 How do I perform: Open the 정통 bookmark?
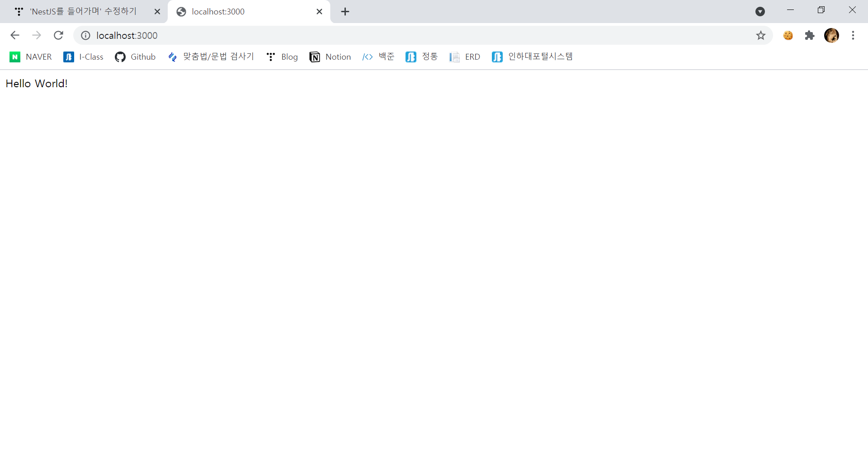pos(422,57)
